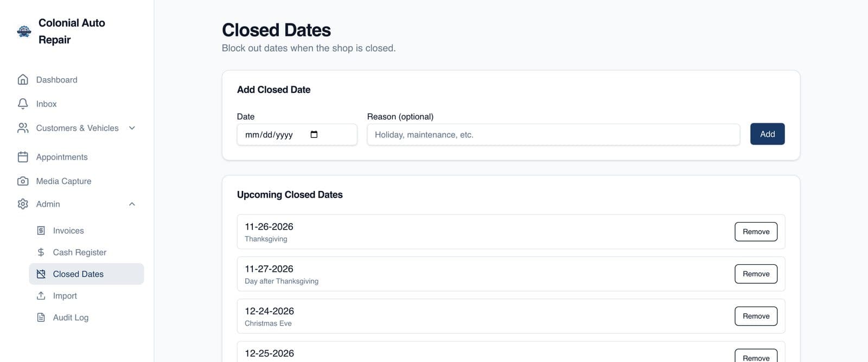
Task: Remove the 12-25-2026 closed date
Action: pos(756,357)
